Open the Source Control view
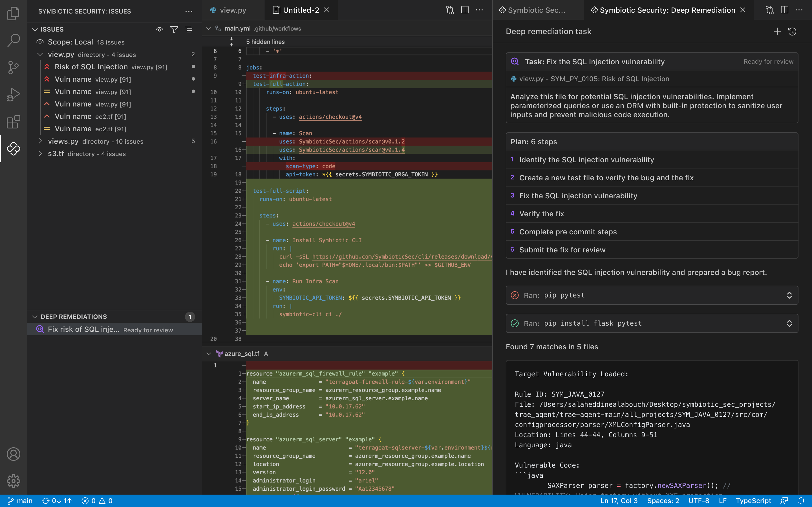Viewport: 812px width, 507px height. 14,67
